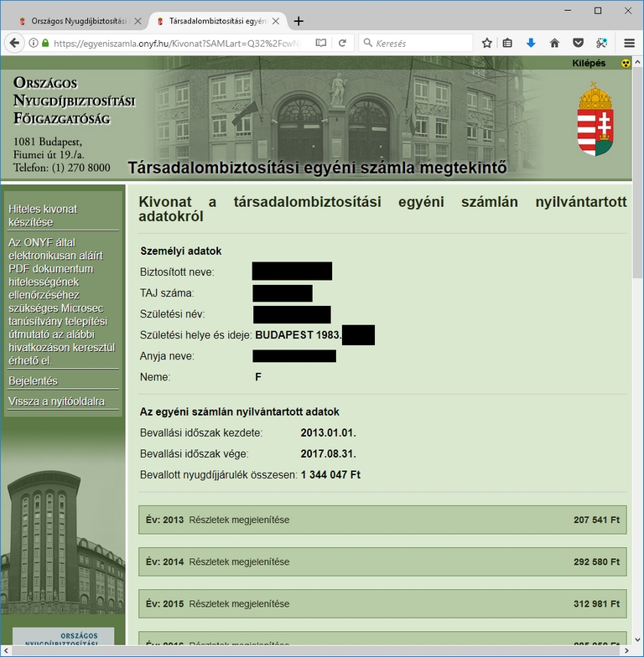Click the browser back arrow button
644x657 pixels.
click(14, 43)
